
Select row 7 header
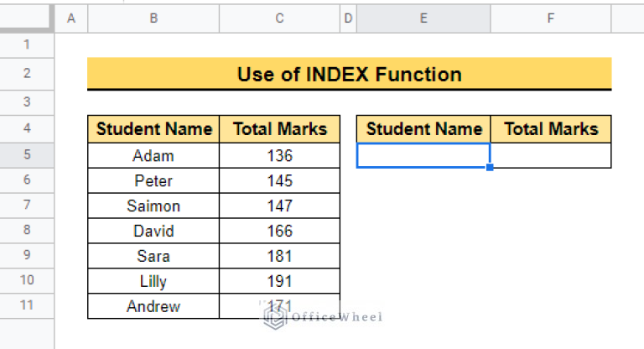(27, 206)
